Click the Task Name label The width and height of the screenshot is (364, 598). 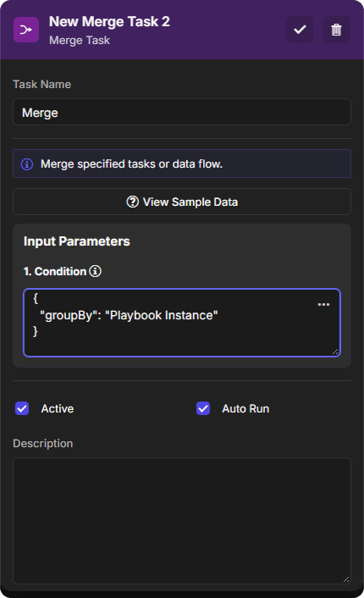click(42, 85)
